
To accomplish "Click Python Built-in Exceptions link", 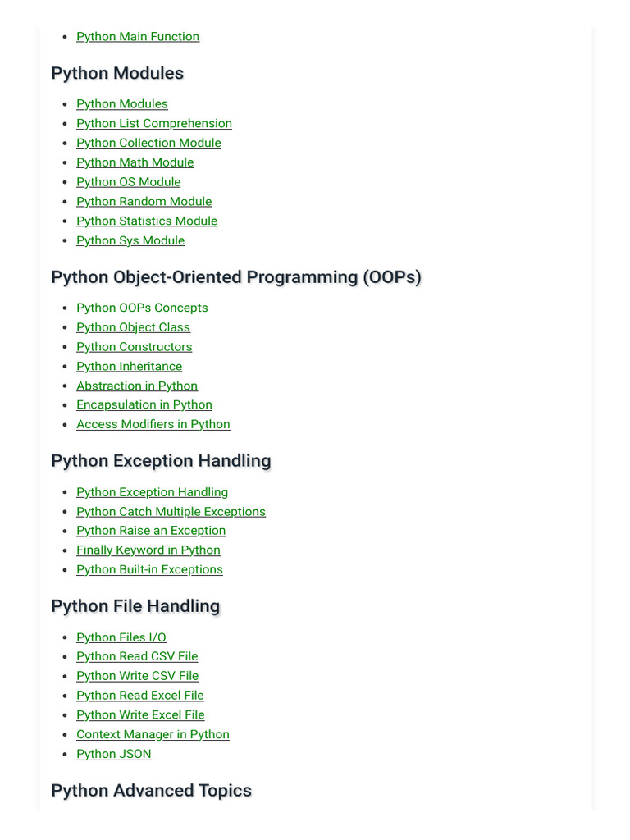I will (149, 569).
